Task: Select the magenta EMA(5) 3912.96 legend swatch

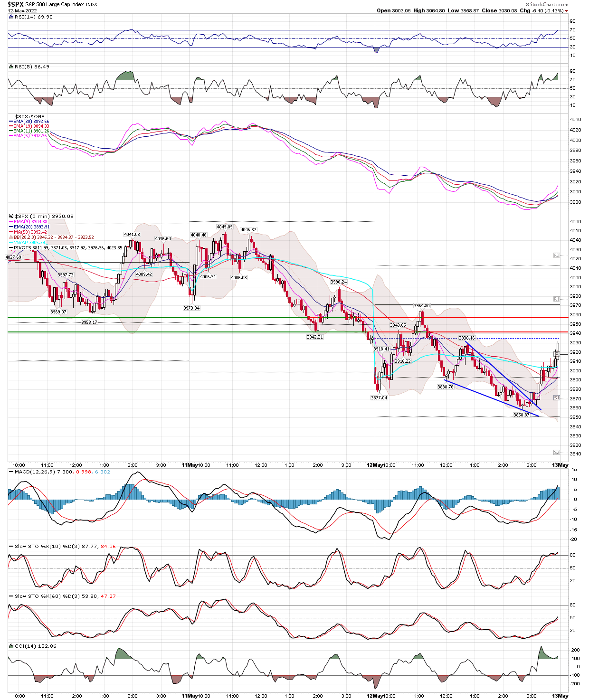Action: tap(10, 135)
